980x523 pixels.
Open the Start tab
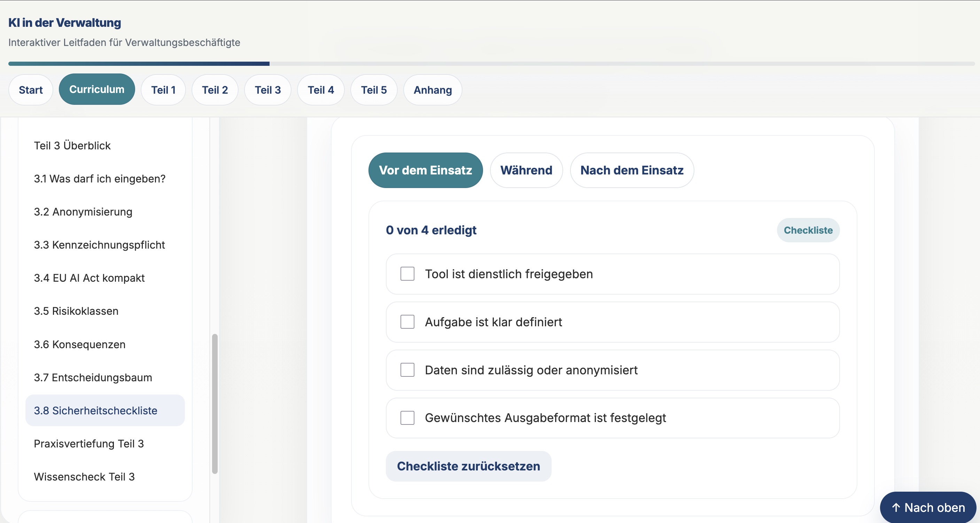31,90
